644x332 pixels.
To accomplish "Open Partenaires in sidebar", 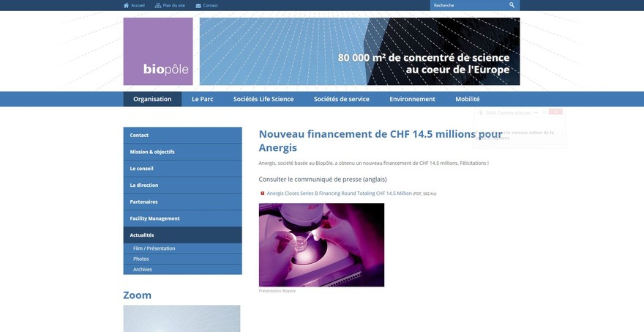I will 183,202.
